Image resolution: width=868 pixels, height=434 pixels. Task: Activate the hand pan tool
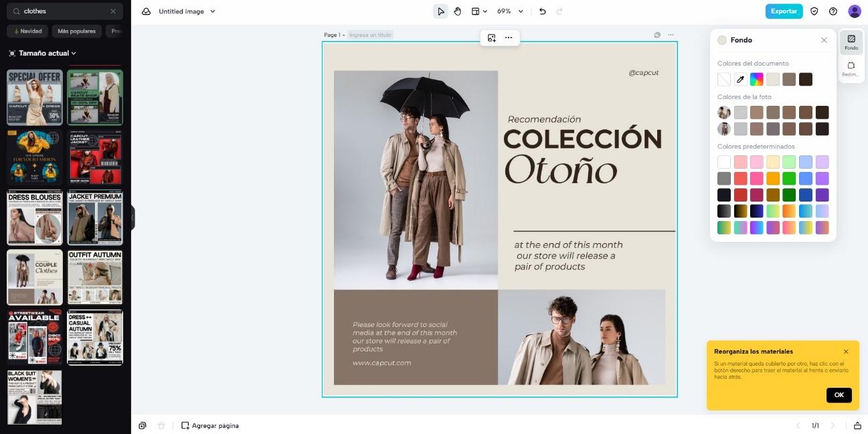[x=458, y=11]
